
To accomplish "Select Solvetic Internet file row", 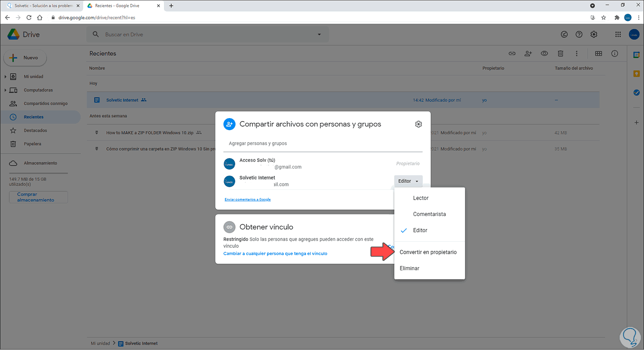I will (x=343, y=100).
